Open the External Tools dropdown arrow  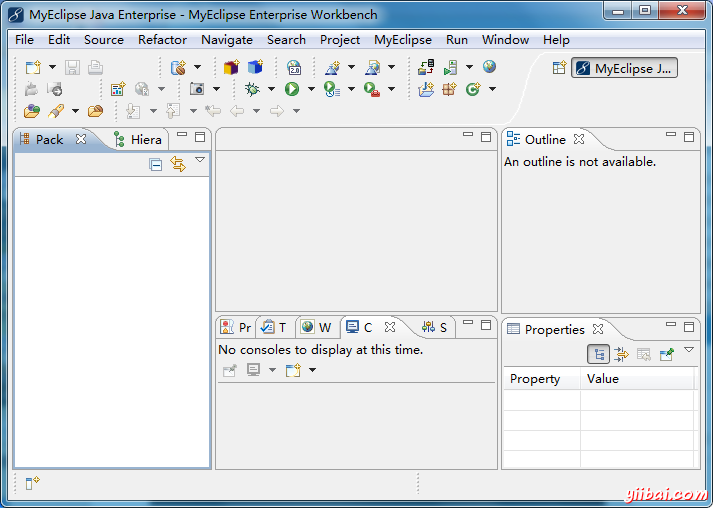pos(392,89)
